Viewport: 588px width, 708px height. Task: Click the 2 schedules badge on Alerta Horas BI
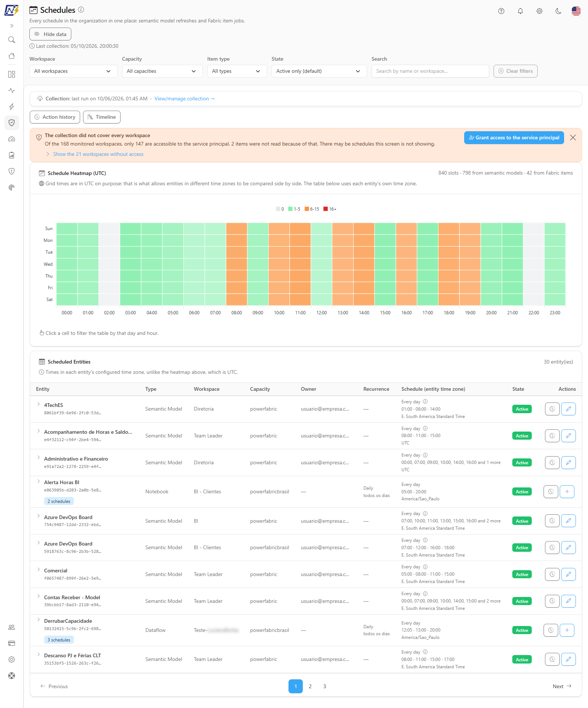[x=59, y=501]
